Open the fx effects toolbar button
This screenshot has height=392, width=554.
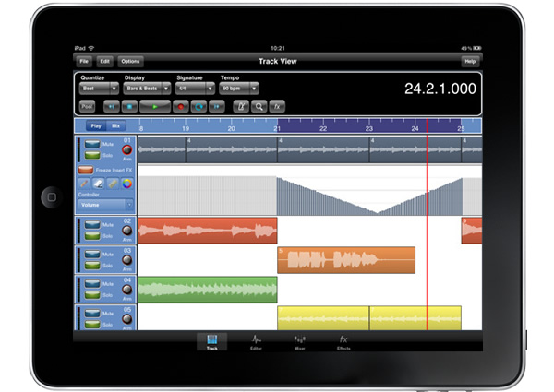coord(277,106)
